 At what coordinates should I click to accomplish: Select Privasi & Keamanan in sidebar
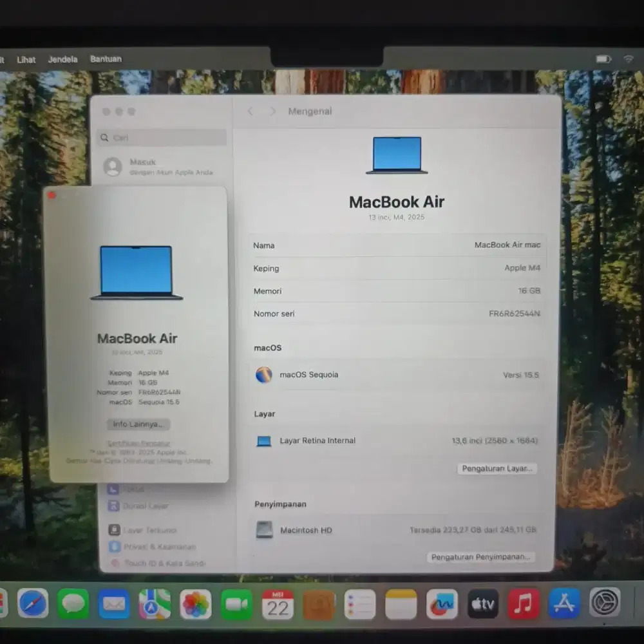point(153,547)
